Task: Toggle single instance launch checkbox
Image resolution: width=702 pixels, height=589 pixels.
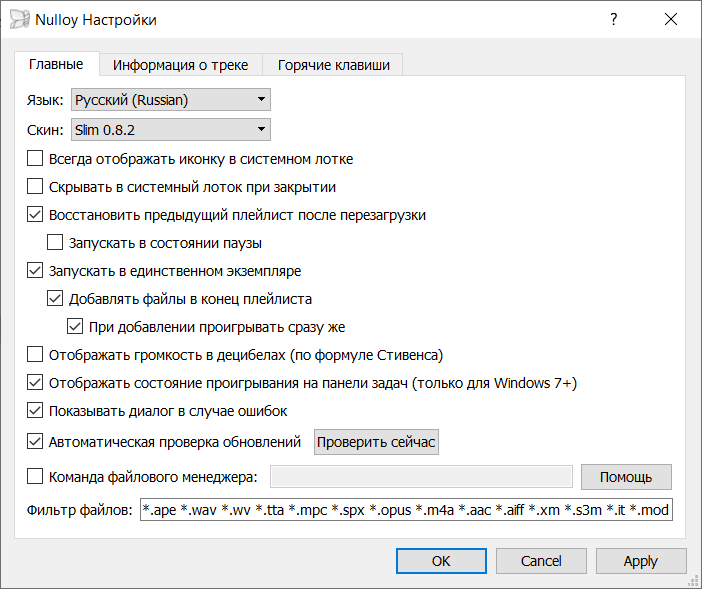Action: 35,270
